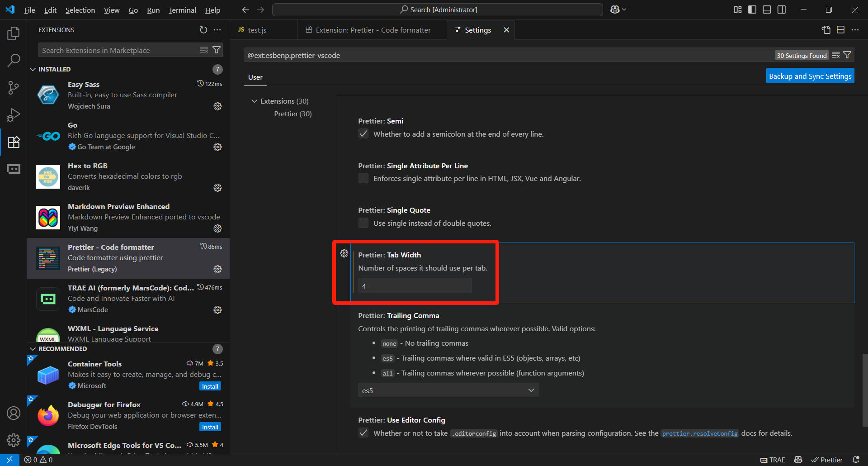Open the TRAE AI panel icon
868x466 pixels.
pyautogui.click(x=14, y=169)
